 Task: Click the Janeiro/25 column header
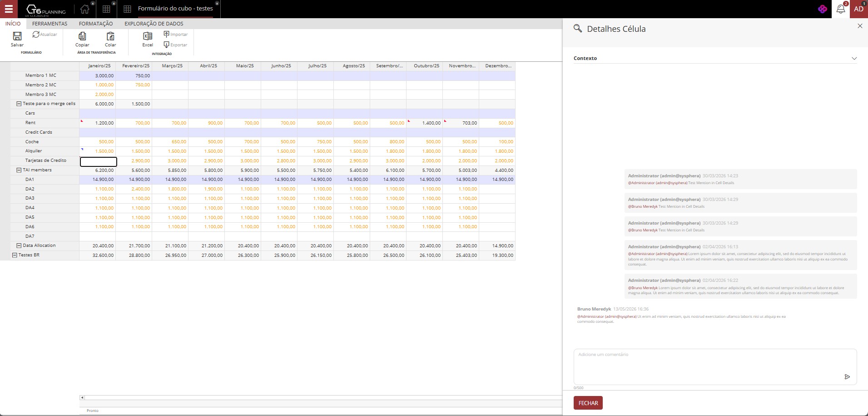pos(98,66)
